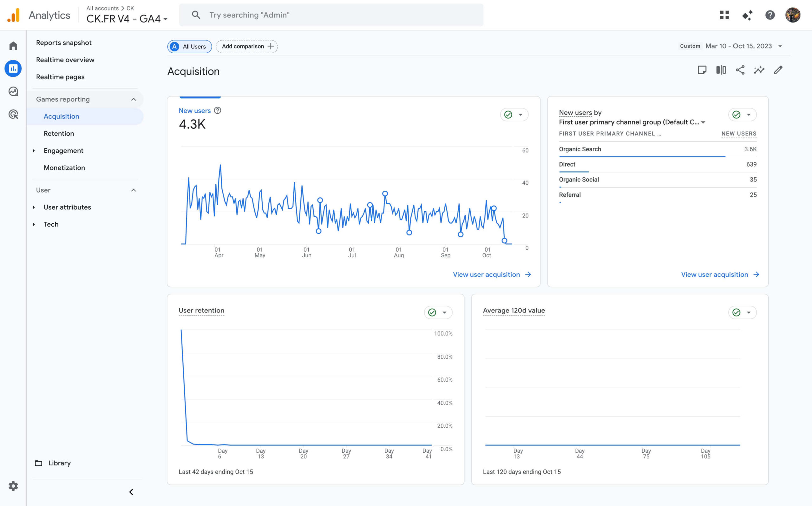Open the Explore section in sidebar
Image resolution: width=812 pixels, height=506 pixels.
click(x=13, y=91)
